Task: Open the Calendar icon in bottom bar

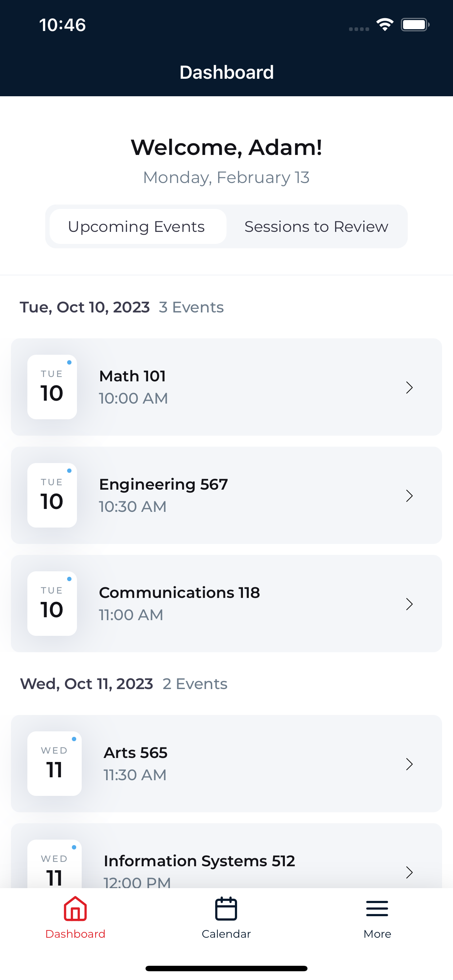Action: (226, 909)
